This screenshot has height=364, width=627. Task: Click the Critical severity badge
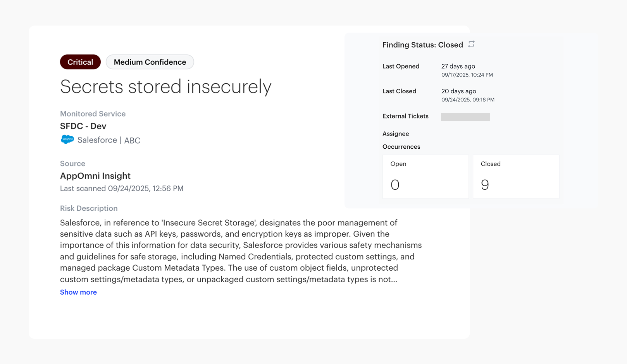coord(80,62)
